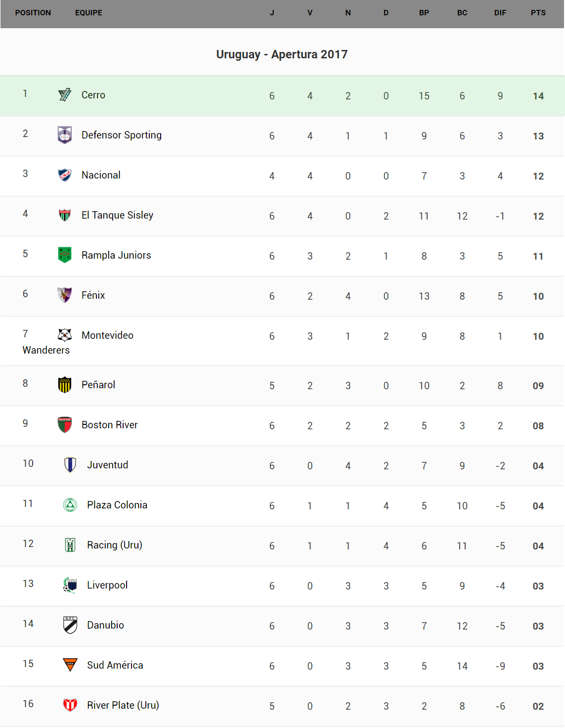Click the Cerro club crest icon
Viewport: 565px width, 728px height.
point(65,94)
